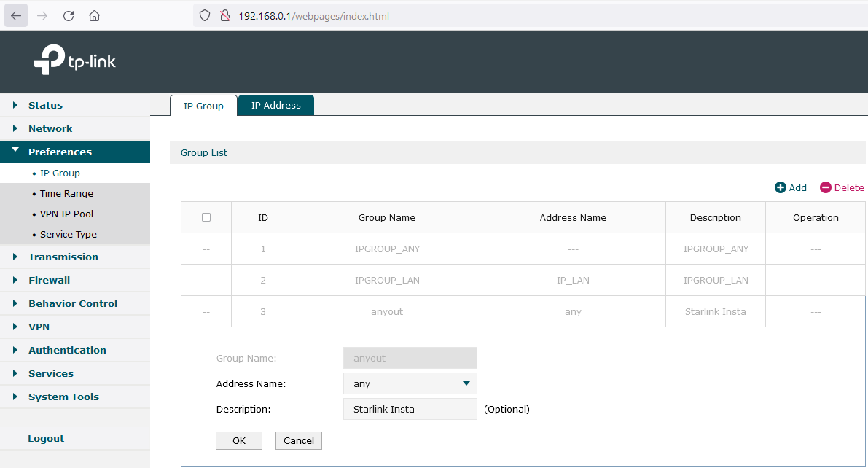Open the Address Name dropdown
Viewport: 868px width, 468px height.
tap(410, 383)
